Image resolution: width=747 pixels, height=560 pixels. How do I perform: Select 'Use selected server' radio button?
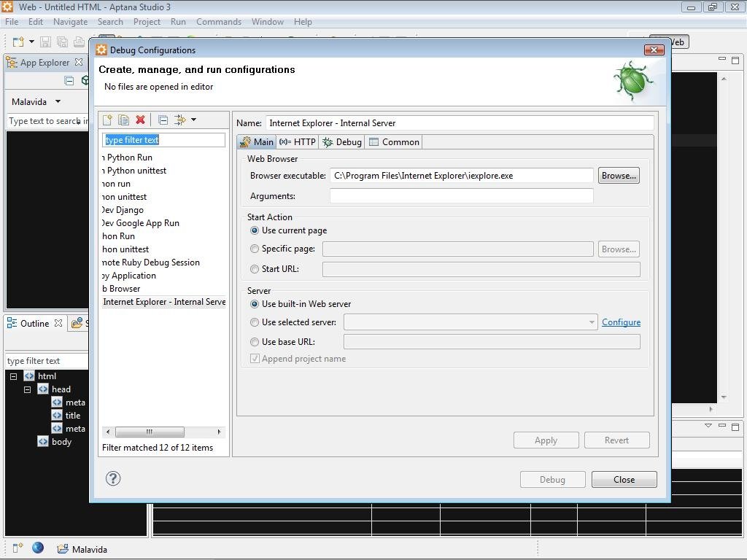point(255,322)
